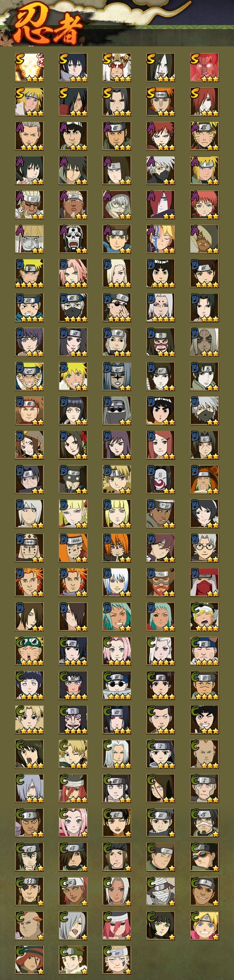This screenshot has height=980, width=234.
Task: Choose the B-rank red-hooded masked ninja
Action: point(204,583)
